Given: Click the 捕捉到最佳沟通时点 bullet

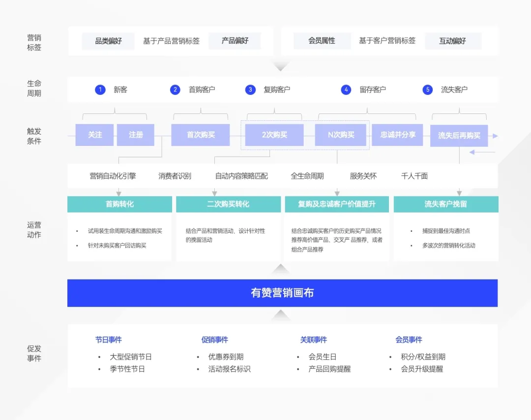Looking at the screenshot, I should coord(446,231).
